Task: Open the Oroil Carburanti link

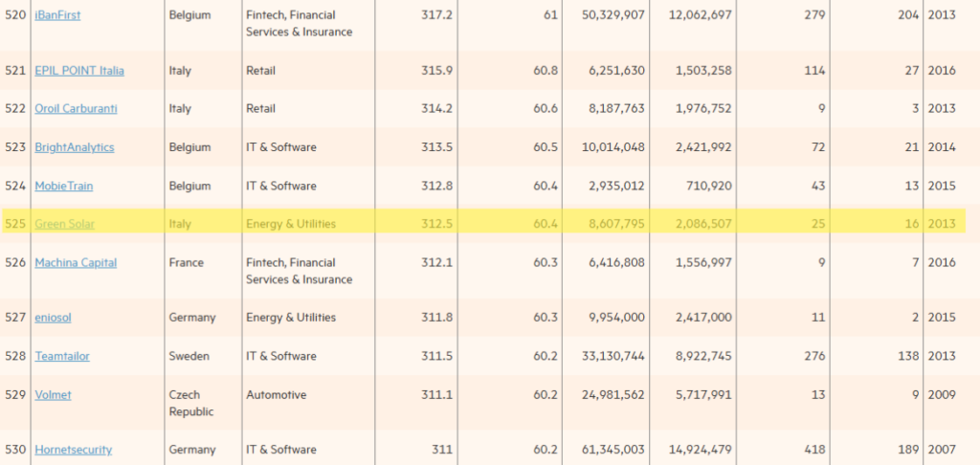Action: pos(77,109)
